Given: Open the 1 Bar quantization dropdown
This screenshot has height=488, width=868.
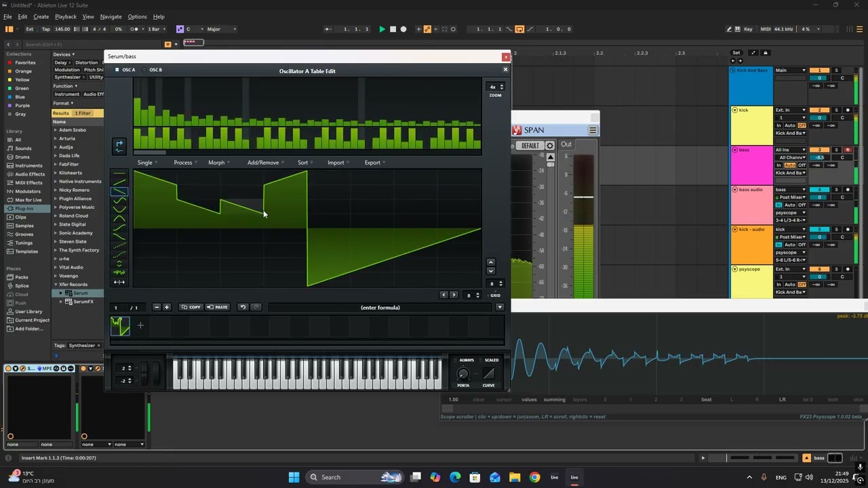Looking at the screenshot, I should tap(156, 29).
